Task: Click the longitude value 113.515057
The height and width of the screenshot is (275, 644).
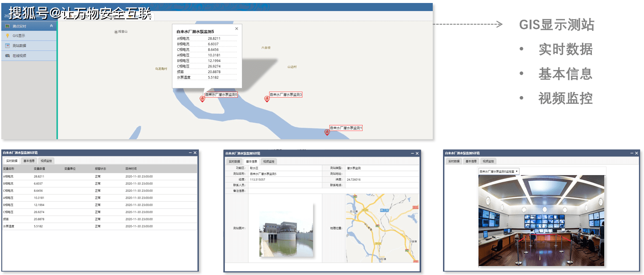Action: [x=257, y=180]
